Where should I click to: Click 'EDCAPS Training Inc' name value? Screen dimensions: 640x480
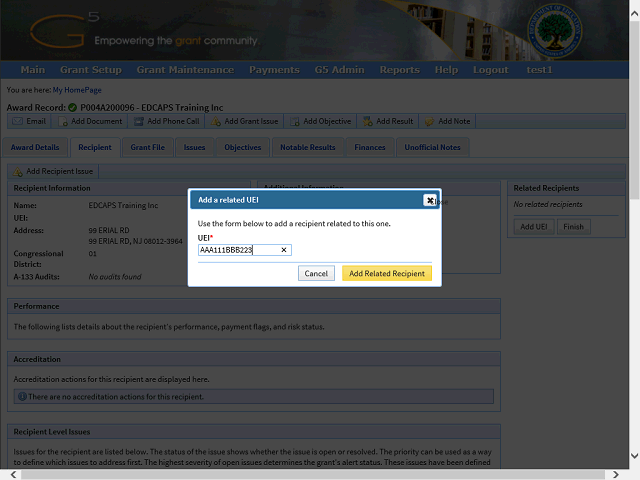[x=123, y=205]
